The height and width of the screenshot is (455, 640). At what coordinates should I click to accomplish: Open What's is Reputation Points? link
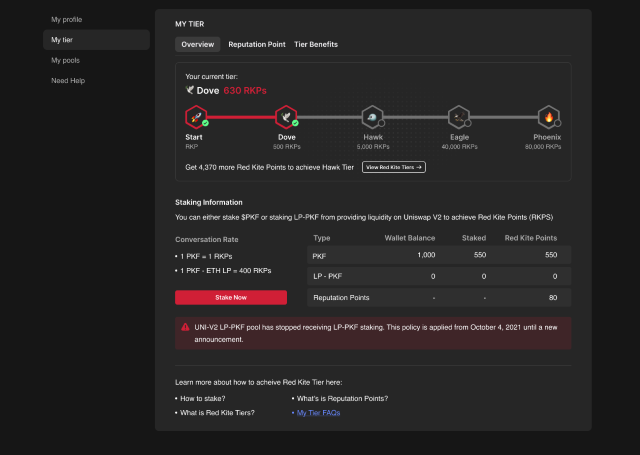coord(342,399)
